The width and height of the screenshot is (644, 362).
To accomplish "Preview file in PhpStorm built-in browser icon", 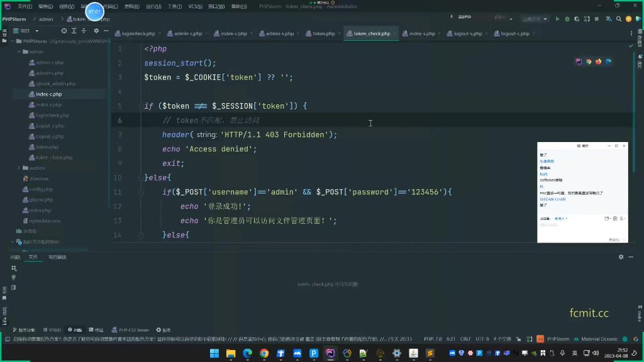I will (x=579, y=62).
